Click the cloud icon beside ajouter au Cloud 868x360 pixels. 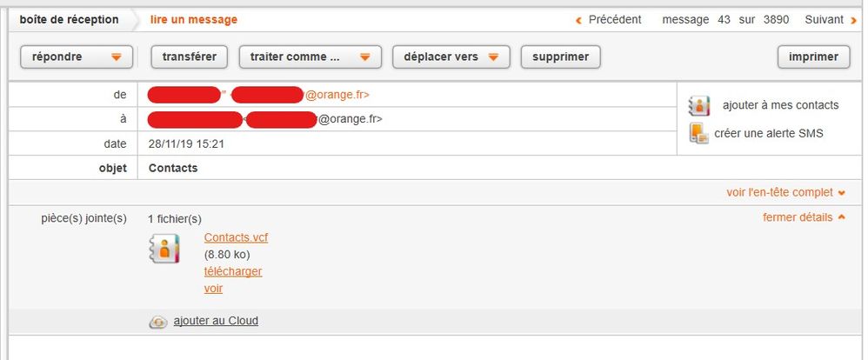[158, 322]
